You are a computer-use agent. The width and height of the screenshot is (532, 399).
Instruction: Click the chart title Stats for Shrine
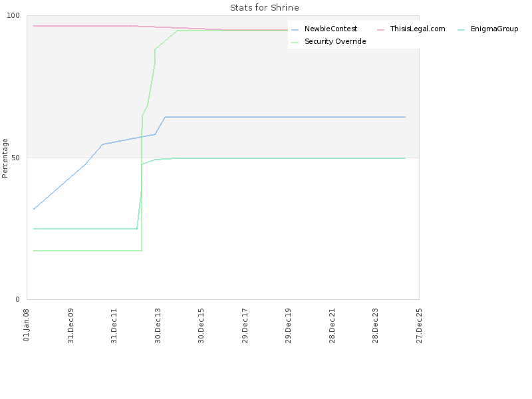coord(265,8)
